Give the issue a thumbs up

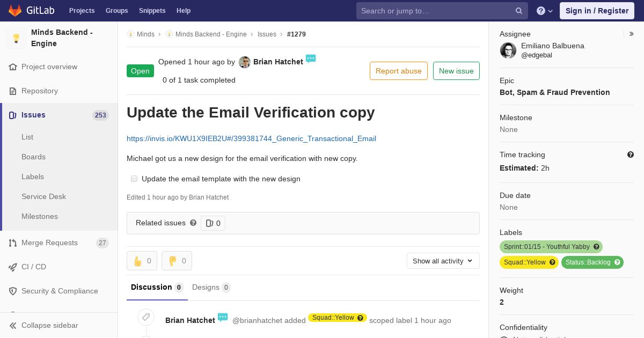142,261
